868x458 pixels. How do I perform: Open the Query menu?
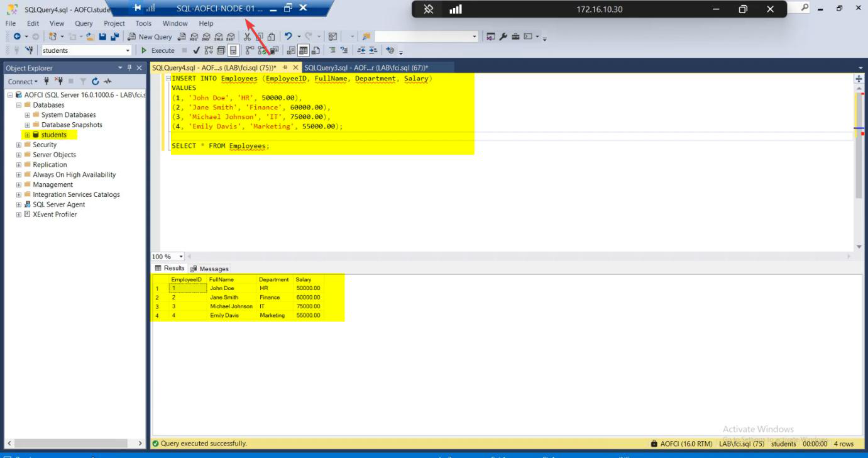pyautogui.click(x=84, y=23)
